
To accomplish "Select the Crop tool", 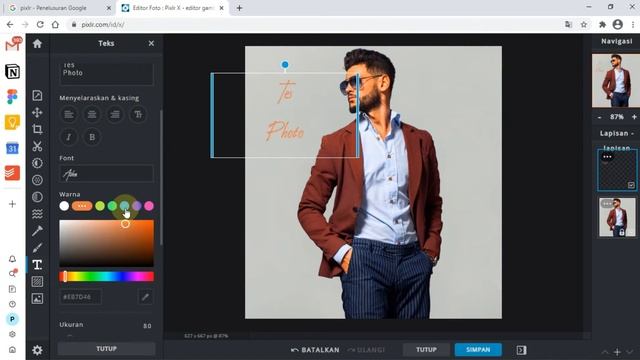I will tap(37, 129).
